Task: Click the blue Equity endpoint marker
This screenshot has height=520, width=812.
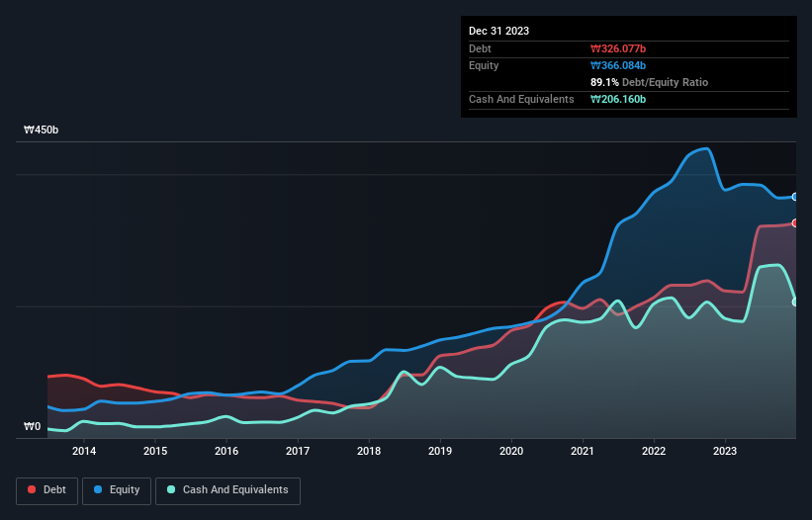Action: click(x=795, y=197)
